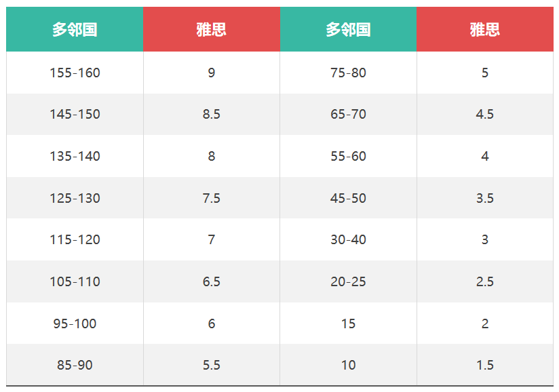Select the 20-25 Duolingo cell
The height and width of the screenshot is (392, 559).
(x=348, y=281)
